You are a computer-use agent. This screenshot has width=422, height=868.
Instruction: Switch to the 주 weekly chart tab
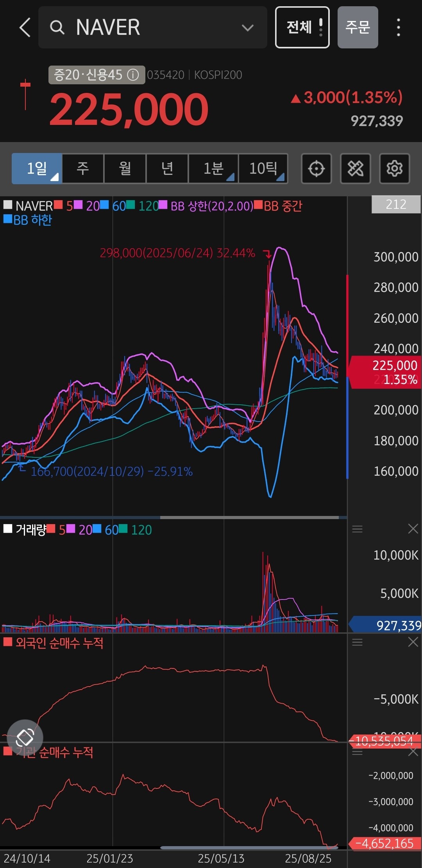pyautogui.click(x=83, y=169)
